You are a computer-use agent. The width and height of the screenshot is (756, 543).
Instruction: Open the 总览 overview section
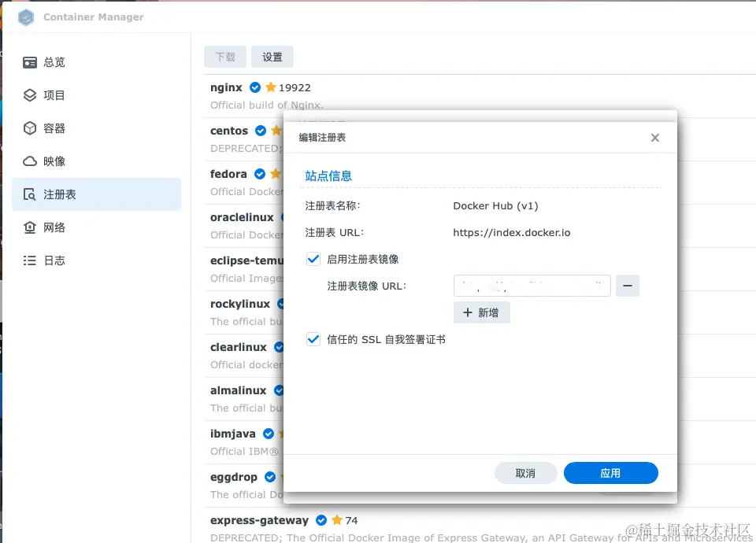[x=96, y=62]
